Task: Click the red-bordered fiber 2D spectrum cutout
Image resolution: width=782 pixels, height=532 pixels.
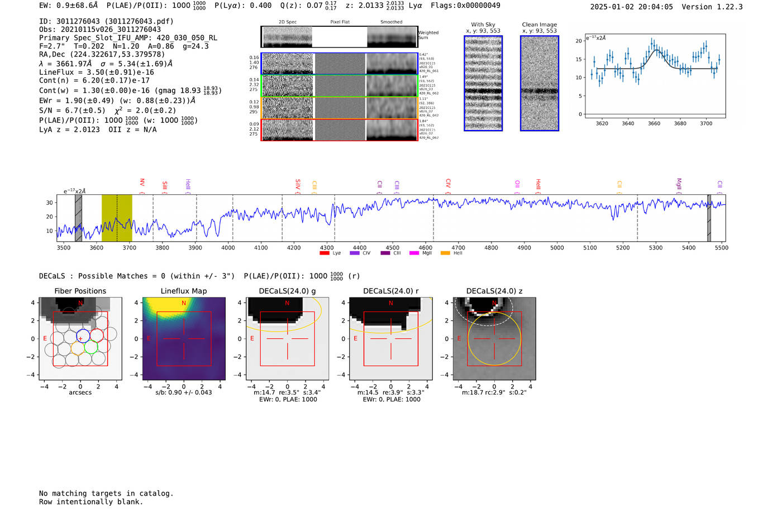Action: (x=287, y=130)
